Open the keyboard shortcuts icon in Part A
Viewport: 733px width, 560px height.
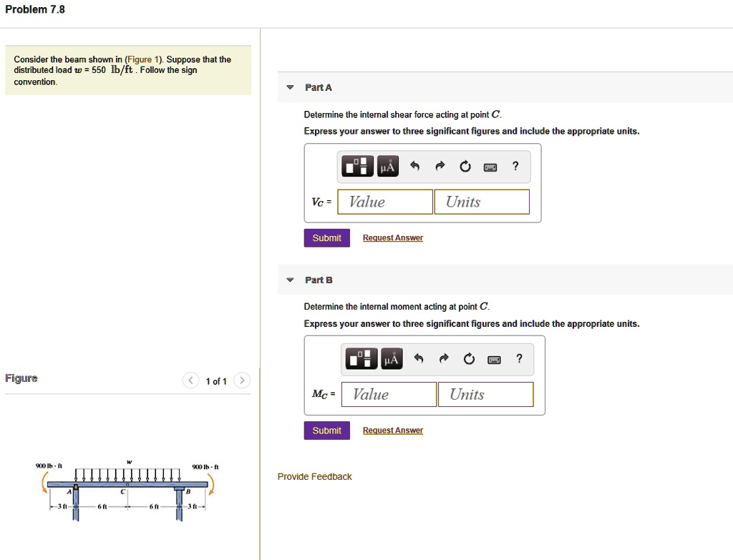click(490, 166)
